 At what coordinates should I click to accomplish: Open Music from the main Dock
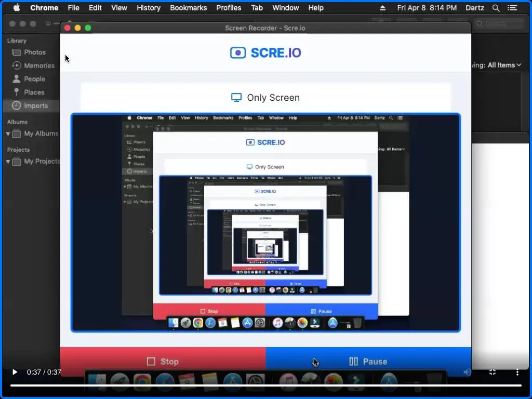pos(288,382)
